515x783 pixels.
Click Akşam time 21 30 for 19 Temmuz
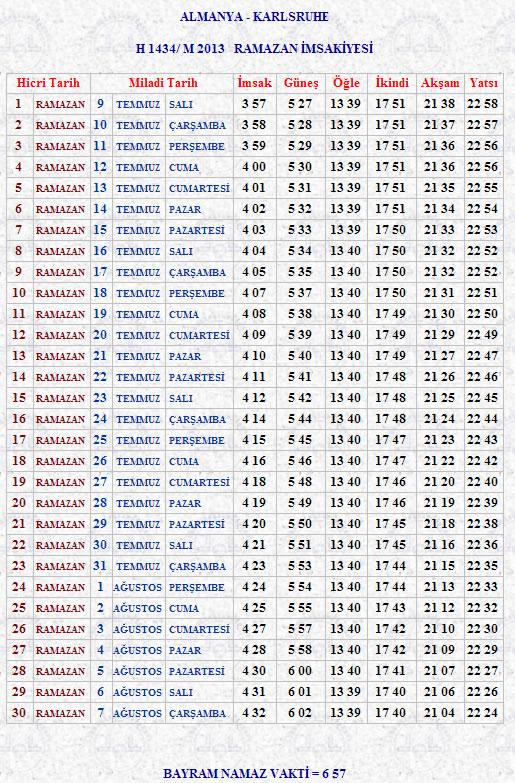pyautogui.click(x=439, y=314)
